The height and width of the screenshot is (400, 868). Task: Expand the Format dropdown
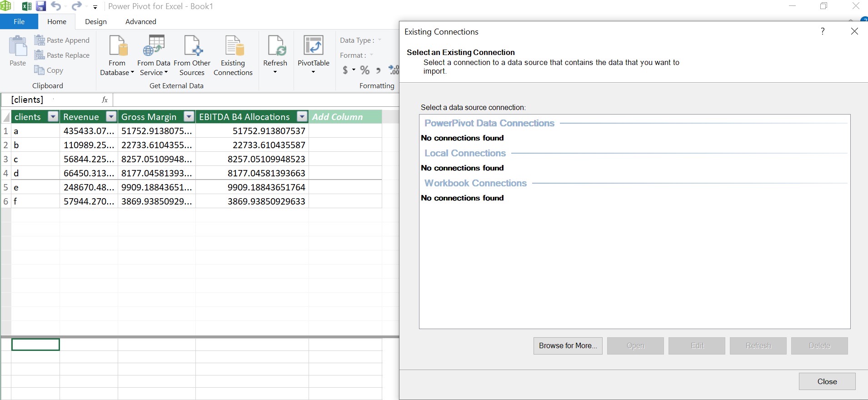coord(371,55)
